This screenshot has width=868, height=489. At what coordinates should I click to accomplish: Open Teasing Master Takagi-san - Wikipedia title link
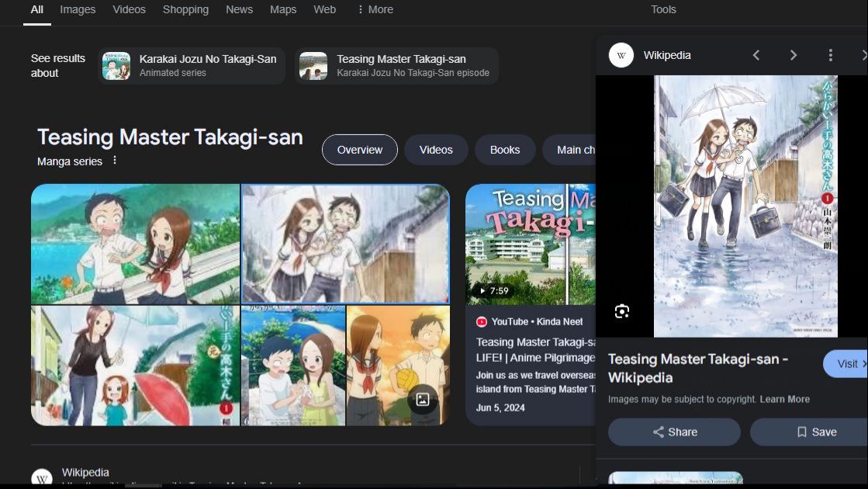698,368
